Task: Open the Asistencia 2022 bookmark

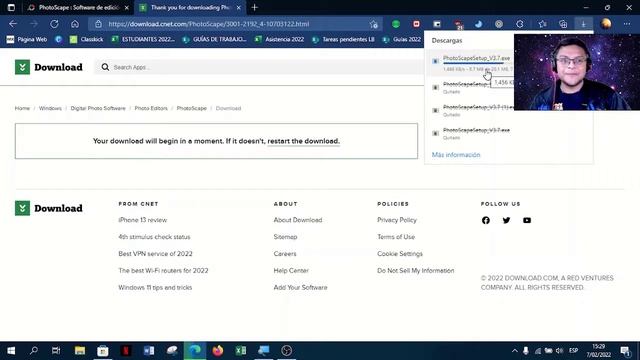Action: tap(279, 39)
